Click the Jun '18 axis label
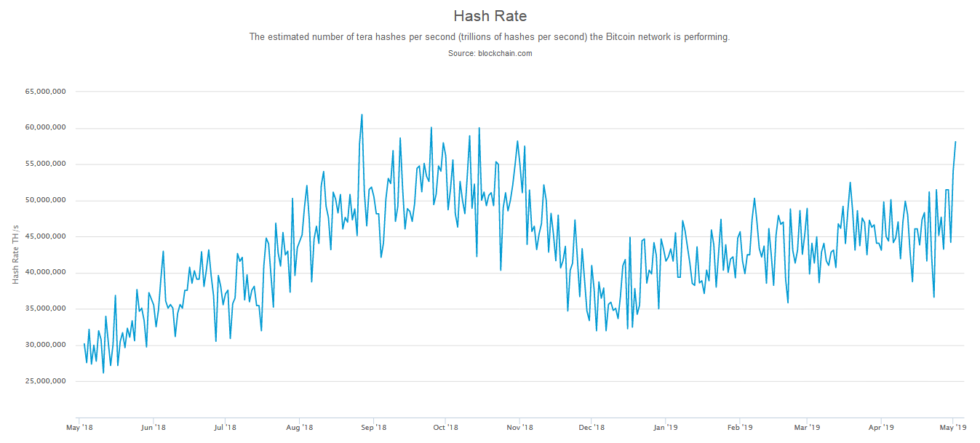The width and height of the screenshot is (980, 443). [x=154, y=428]
